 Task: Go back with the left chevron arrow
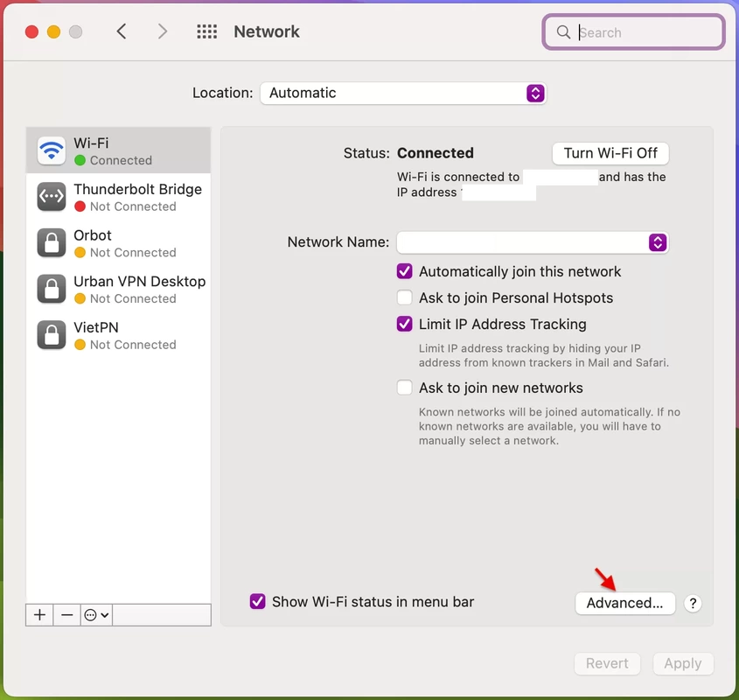click(121, 31)
